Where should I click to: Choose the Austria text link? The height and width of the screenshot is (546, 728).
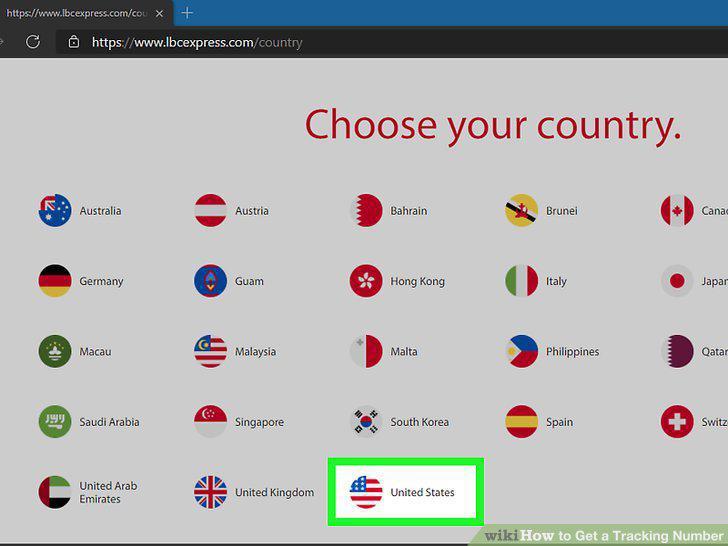click(x=252, y=211)
